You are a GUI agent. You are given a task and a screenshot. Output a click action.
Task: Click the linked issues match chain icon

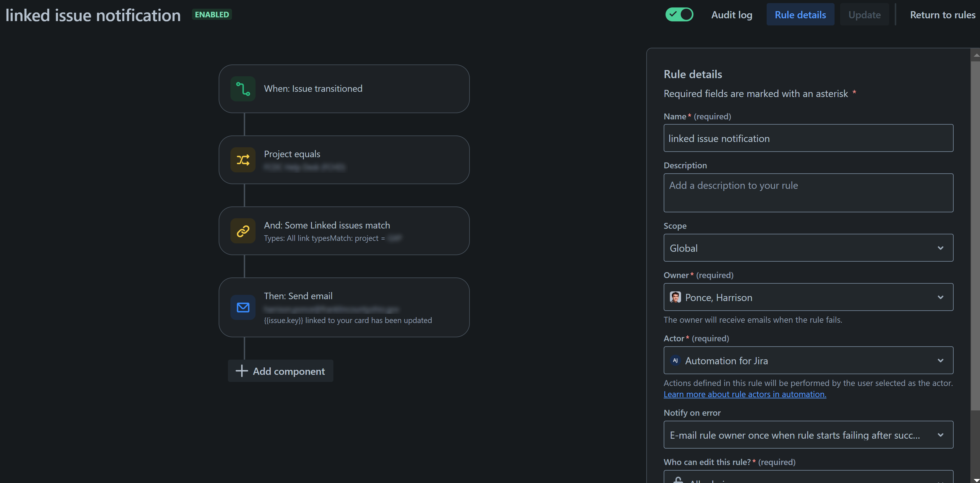(x=242, y=230)
